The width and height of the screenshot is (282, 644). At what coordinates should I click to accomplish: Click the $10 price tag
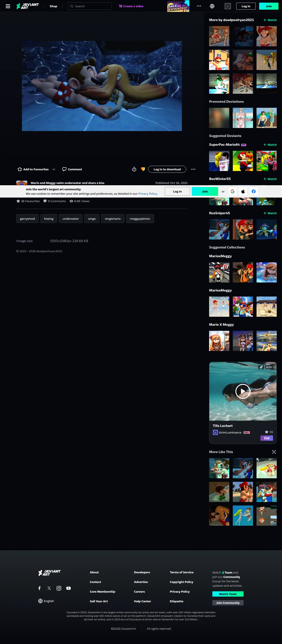[x=267, y=438]
